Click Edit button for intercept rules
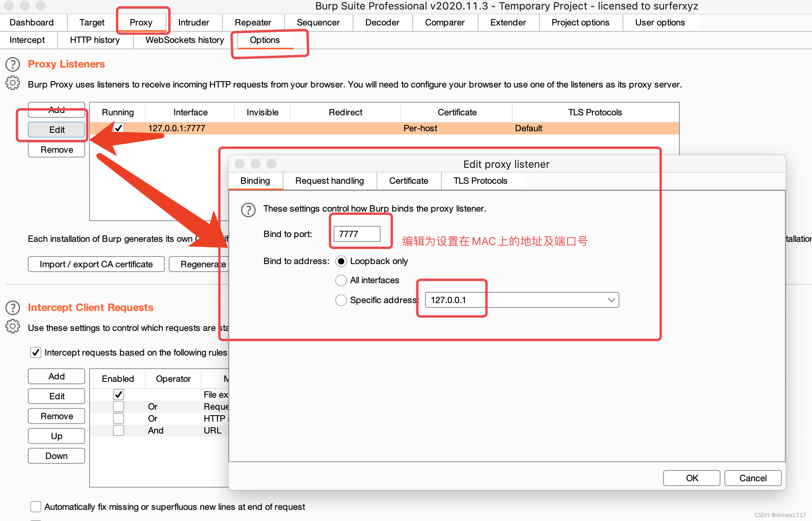The image size is (812, 521). click(x=57, y=396)
